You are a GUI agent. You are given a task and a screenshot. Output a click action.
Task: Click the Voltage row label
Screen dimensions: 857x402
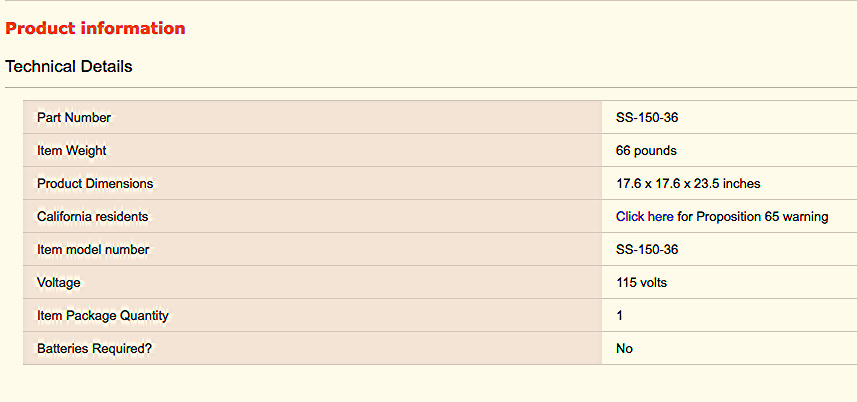58,282
